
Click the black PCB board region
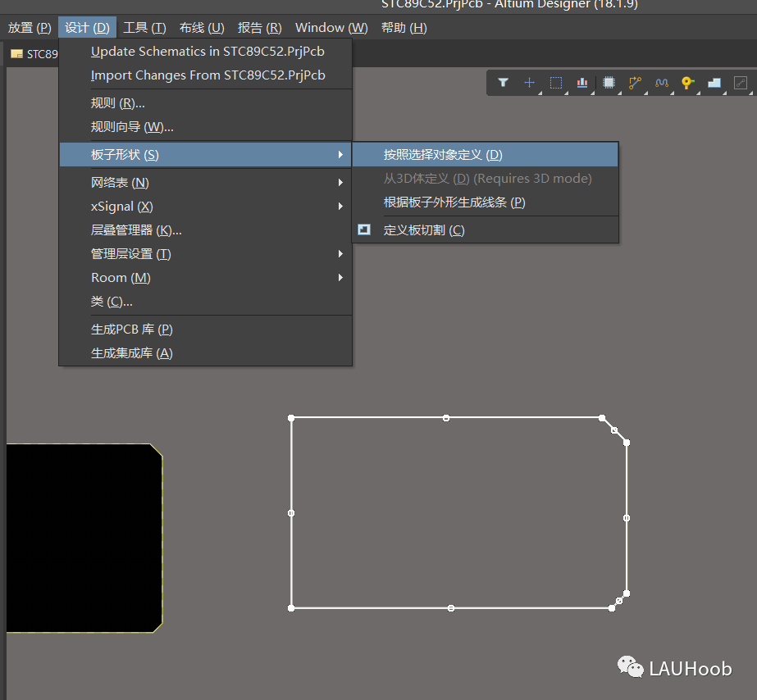point(83,538)
